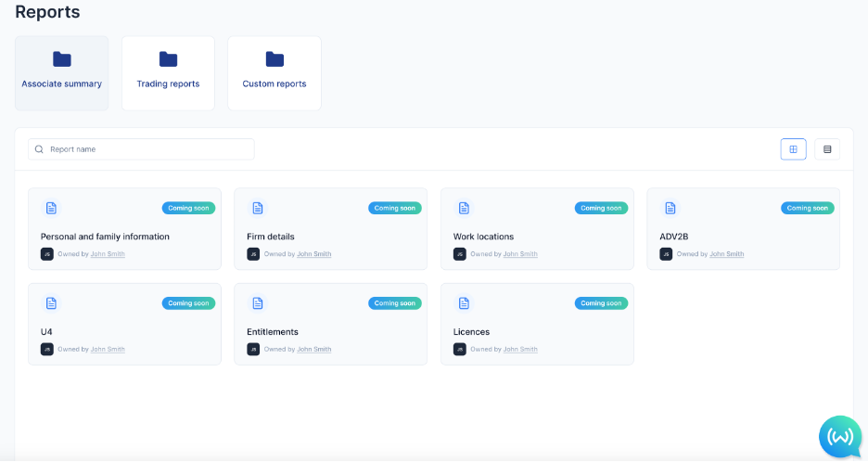This screenshot has height=462, width=868.
Task: Switch to grid view
Action: pos(793,149)
